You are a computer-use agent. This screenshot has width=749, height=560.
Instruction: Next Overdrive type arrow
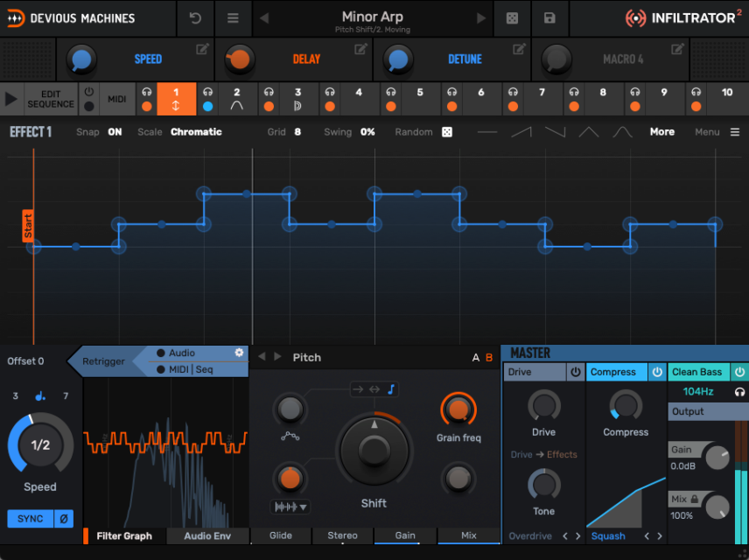pyautogui.click(x=578, y=536)
